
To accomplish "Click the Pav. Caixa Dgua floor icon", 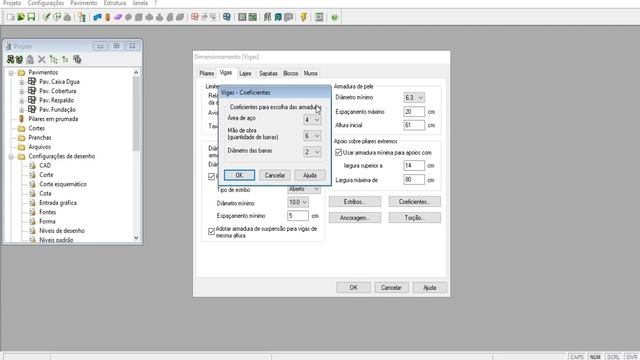I will pos(32,81).
